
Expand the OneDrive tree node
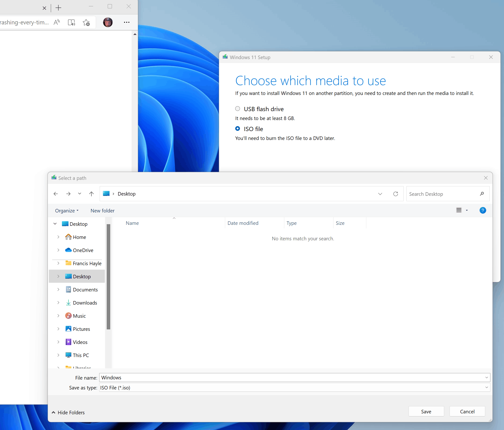click(58, 250)
